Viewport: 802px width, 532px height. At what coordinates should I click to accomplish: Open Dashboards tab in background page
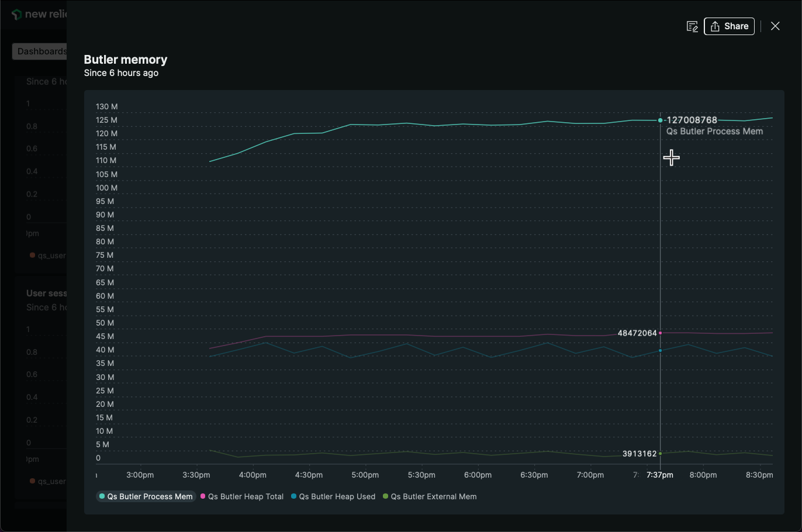40,51
